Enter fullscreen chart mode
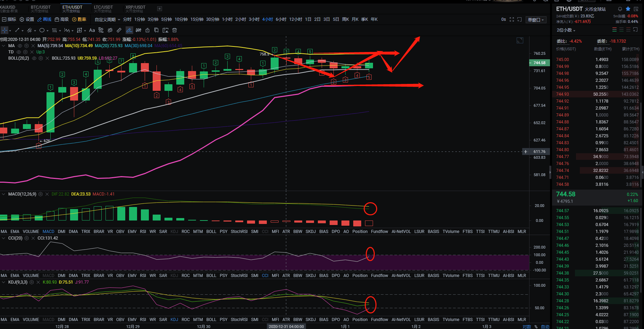Image resolution: width=644 pixels, height=329 pixels. click(x=512, y=19)
